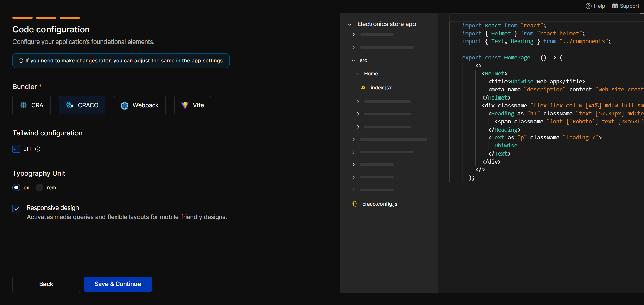Click the 'Responsive design' label text
Image resolution: width=644 pixels, height=305 pixels.
(x=53, y=208)
